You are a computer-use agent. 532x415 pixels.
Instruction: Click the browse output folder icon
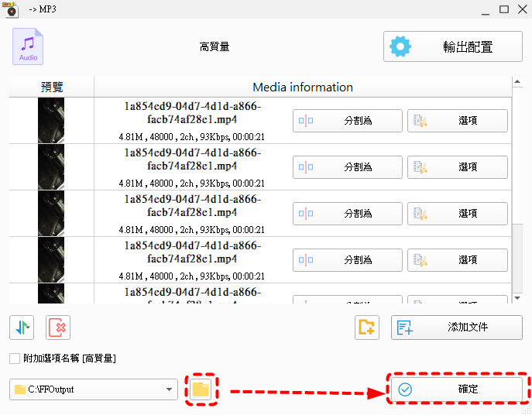201,389
